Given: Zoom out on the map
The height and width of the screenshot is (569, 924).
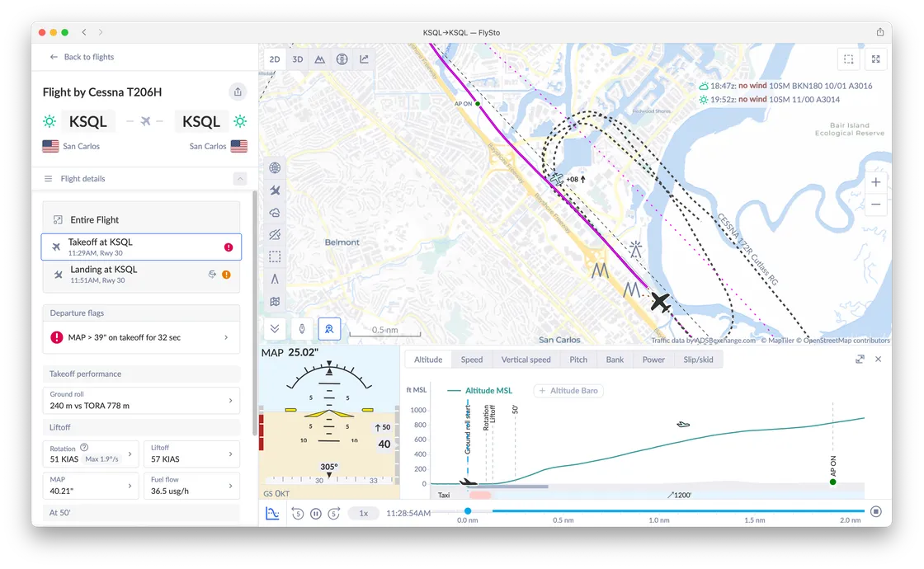Looking at the screenshot, I should tap(875, 205).
